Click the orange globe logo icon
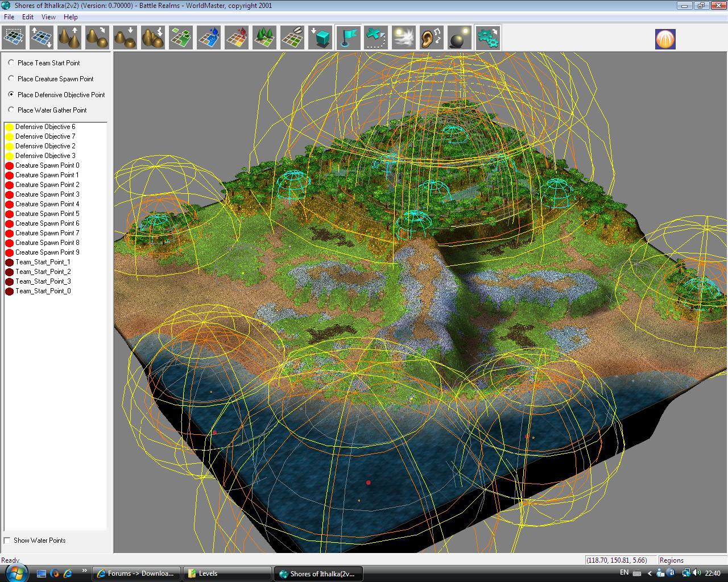The image size is (728, 582). pyautogui.click(x=665, y=39)
